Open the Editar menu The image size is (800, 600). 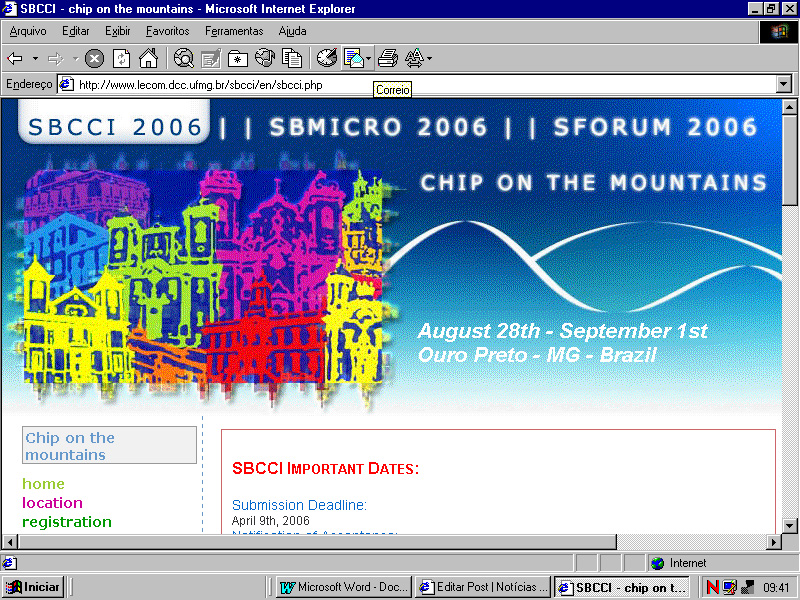tap(76, 31)
